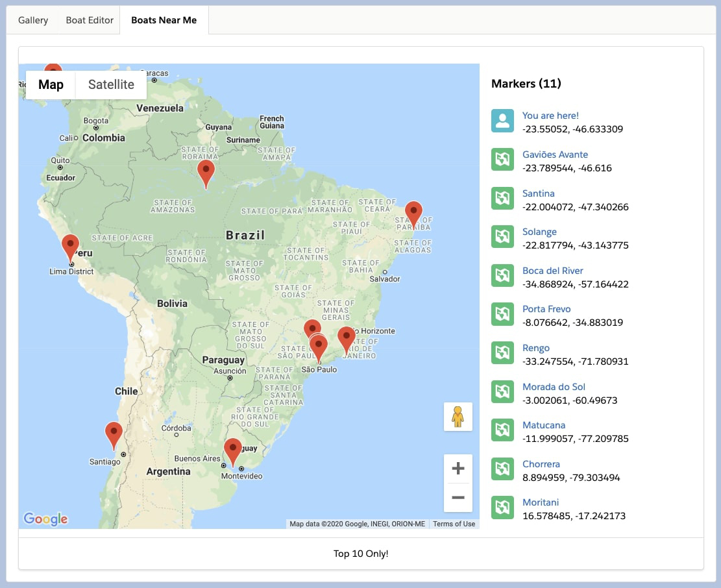This screenshot has height=588, width=721.
Task: Click the You are here user icon
Action: (502, 121)
